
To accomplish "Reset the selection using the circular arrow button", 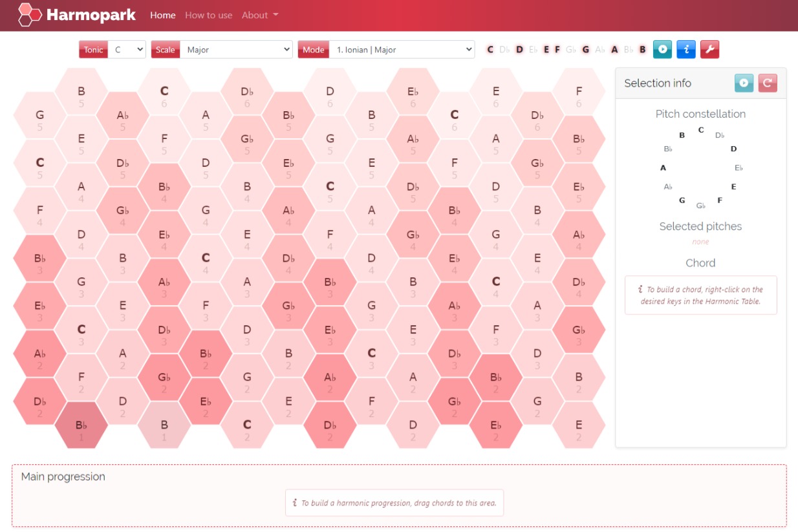I will click(768, 83).
